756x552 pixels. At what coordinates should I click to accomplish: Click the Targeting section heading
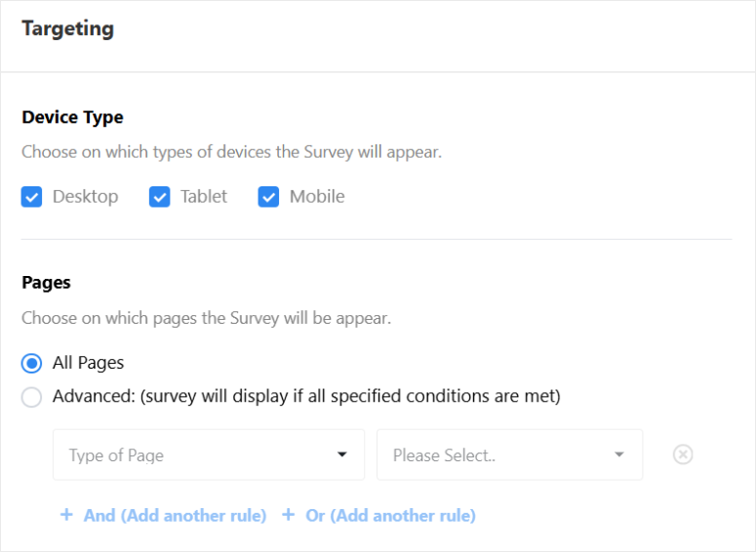pyautogui.click(x=67, y=28)
